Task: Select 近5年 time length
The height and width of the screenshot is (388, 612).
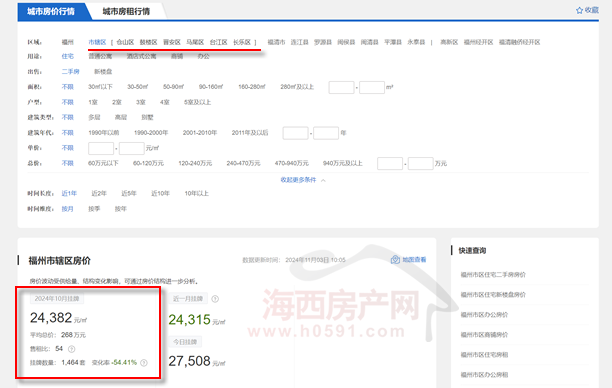Action: point(129,193)
